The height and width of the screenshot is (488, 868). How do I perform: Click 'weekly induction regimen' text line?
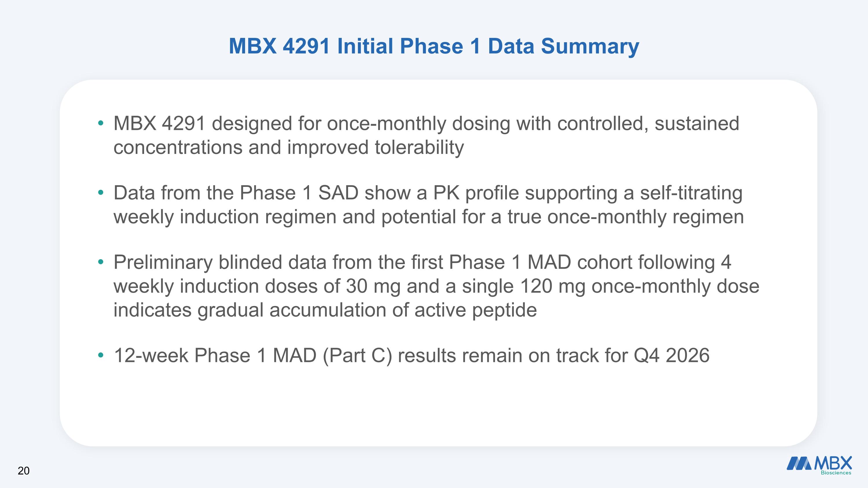click(225, 217)
